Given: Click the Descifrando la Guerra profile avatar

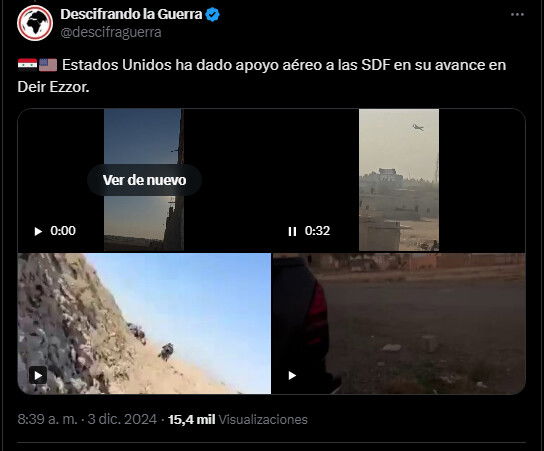Looking at the screenshot, I should pyautogui.click(x=35, y=23).
